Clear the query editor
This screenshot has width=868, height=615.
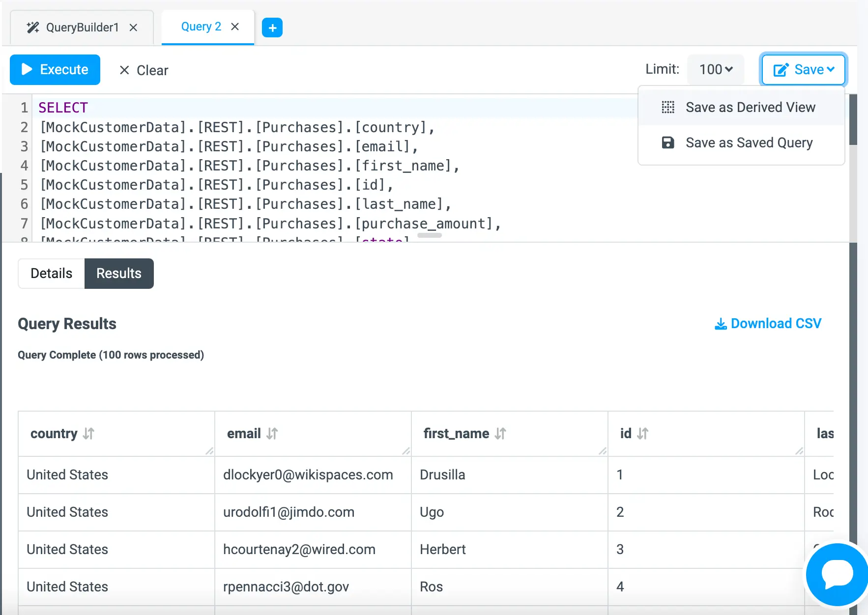coord(144,70)
